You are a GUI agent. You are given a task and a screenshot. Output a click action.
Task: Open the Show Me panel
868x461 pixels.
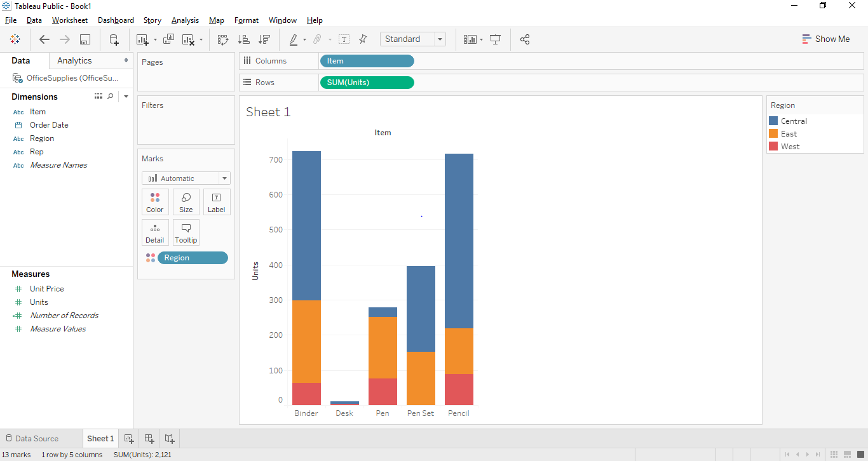(x=825, y=39)
